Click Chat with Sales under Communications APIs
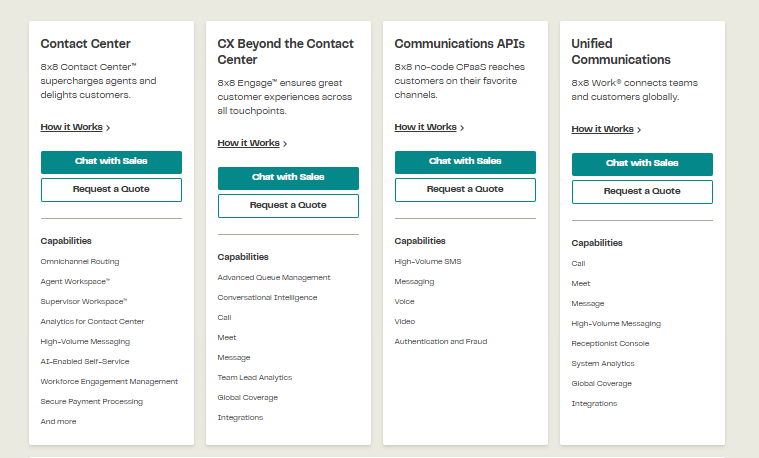Viewport: 759px width, 458px height. pos(465,162)
